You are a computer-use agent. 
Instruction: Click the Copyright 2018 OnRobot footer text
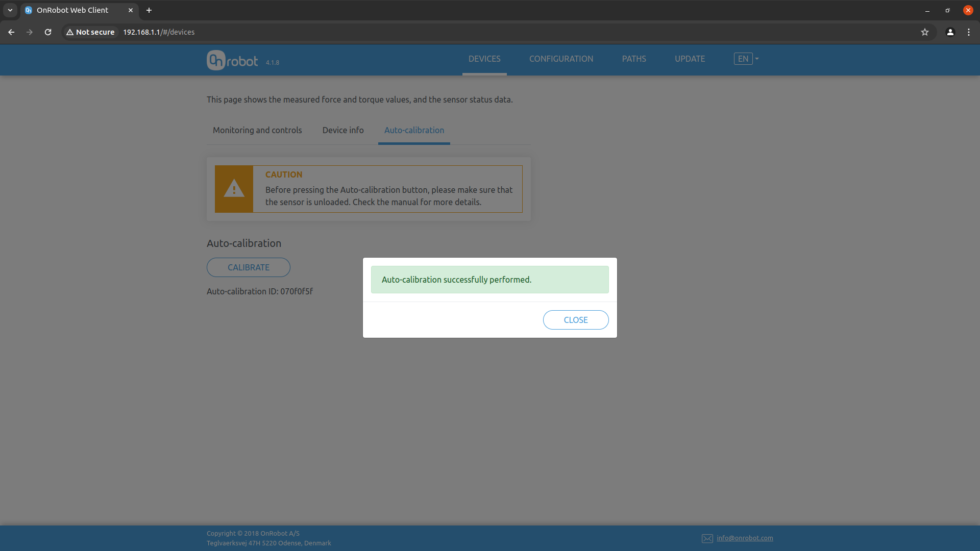click(x=253, y=533)
